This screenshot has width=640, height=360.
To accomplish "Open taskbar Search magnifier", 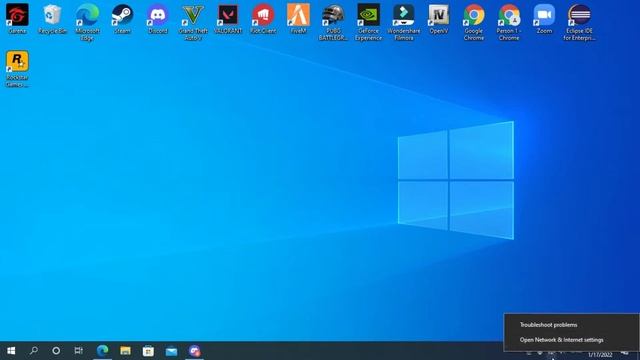I will (x=34, y=351).
